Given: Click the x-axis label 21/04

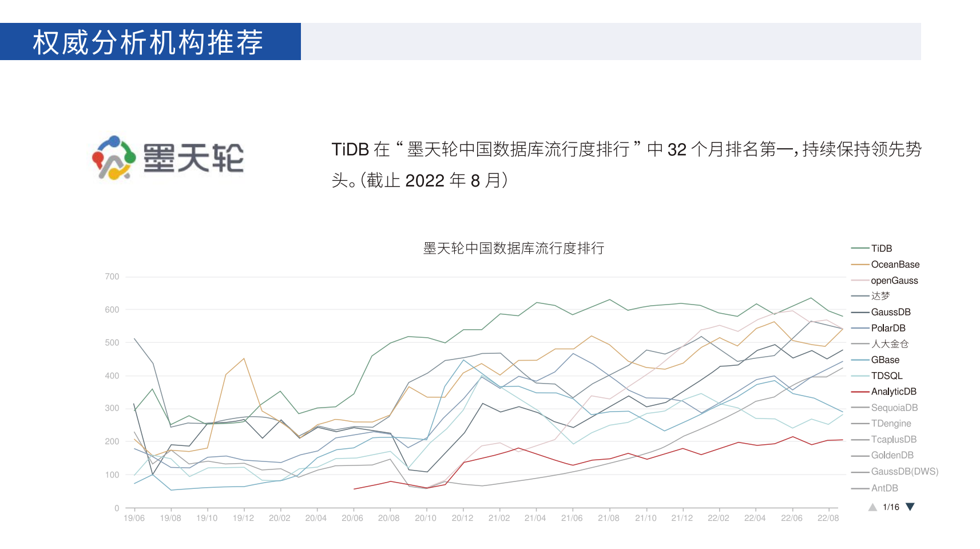Looking at the screenshot, I should [535, 518].
